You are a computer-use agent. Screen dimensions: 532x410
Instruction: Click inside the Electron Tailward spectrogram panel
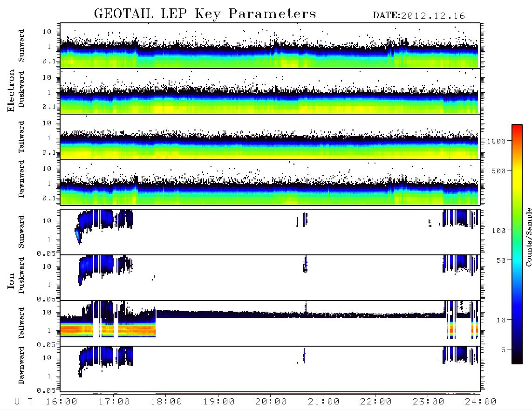coord(270,137)
